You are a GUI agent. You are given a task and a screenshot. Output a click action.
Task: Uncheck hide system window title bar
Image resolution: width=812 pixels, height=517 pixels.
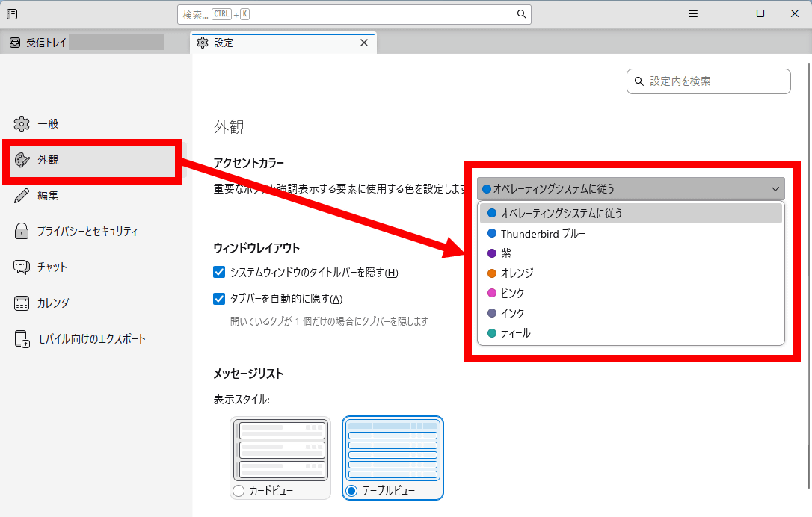coord(219,273)
